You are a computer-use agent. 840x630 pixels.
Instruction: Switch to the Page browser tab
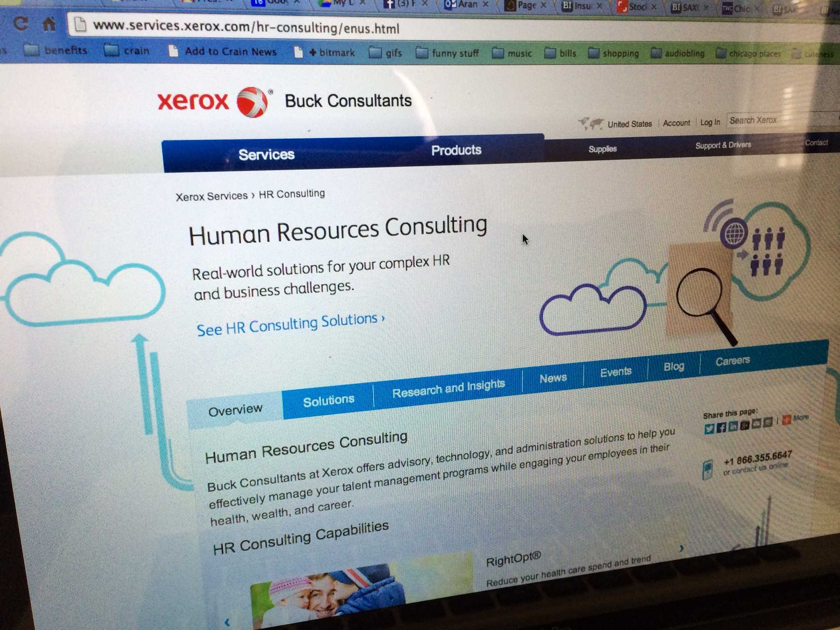526,5
